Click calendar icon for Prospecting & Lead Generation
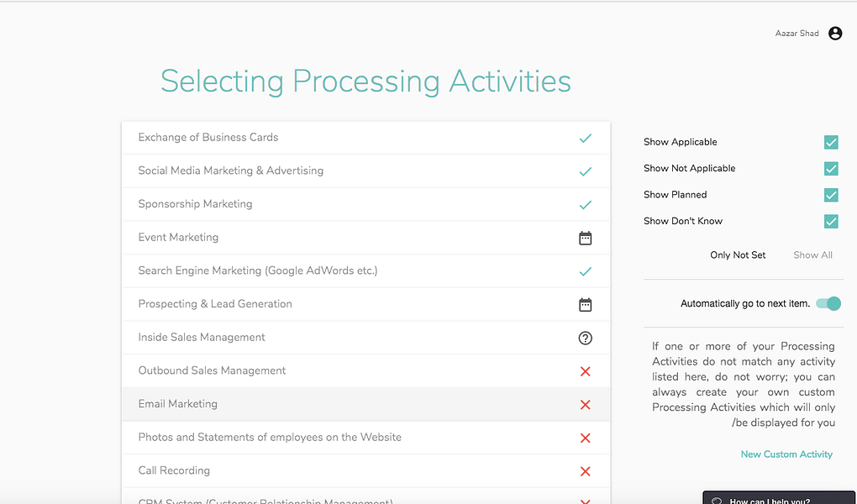 pyautogui.click(x=586, y=304)
